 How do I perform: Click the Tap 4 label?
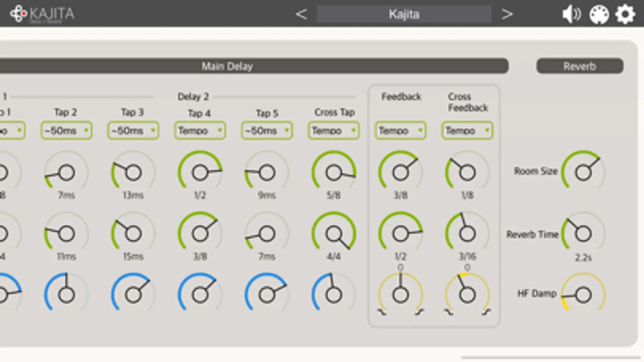[199, 113]
